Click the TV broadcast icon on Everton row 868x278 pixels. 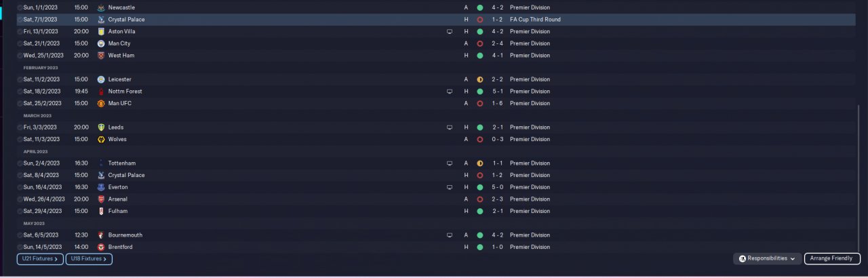449,187
